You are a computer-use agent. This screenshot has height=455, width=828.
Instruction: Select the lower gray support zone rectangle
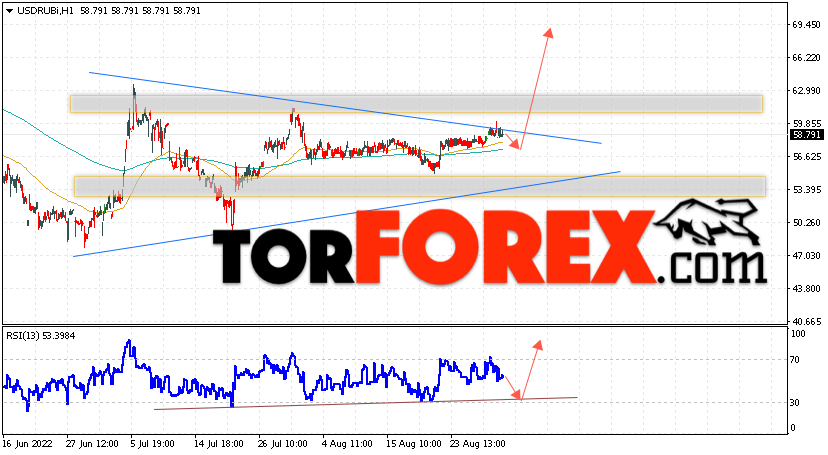[420, 186]
